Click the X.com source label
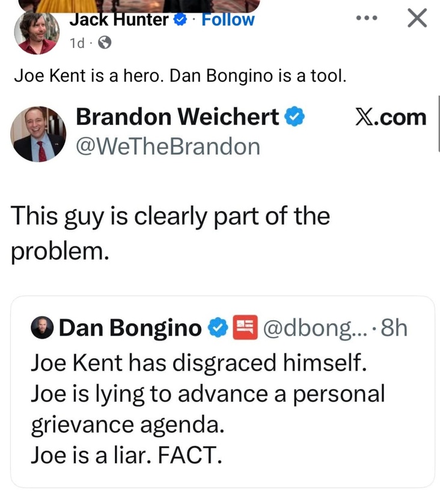 pyautogui.click(x=391, y=117)
